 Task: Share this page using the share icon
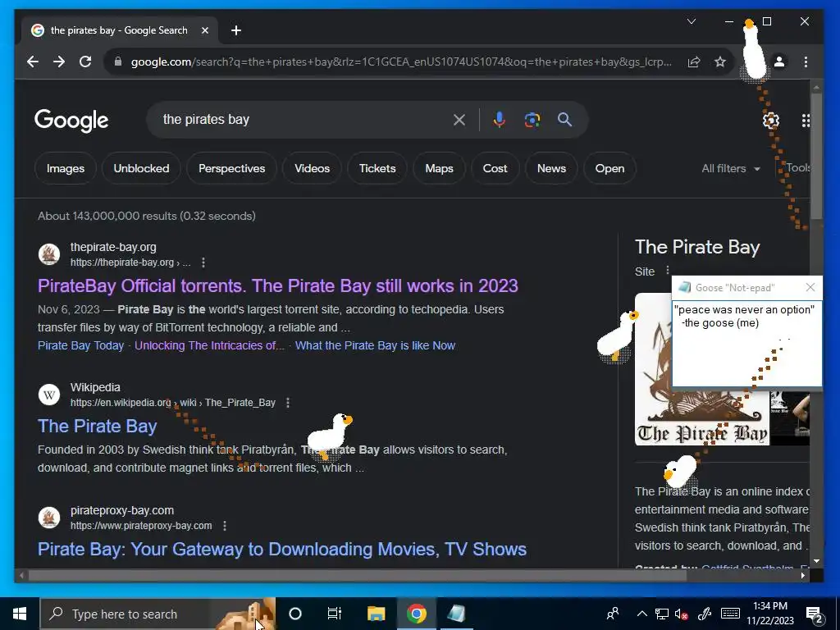coord(694,62)
